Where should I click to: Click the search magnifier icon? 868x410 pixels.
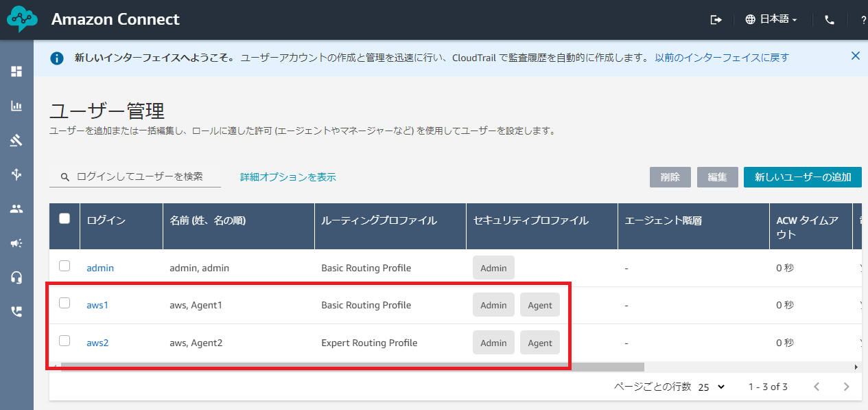pos(65,176)
